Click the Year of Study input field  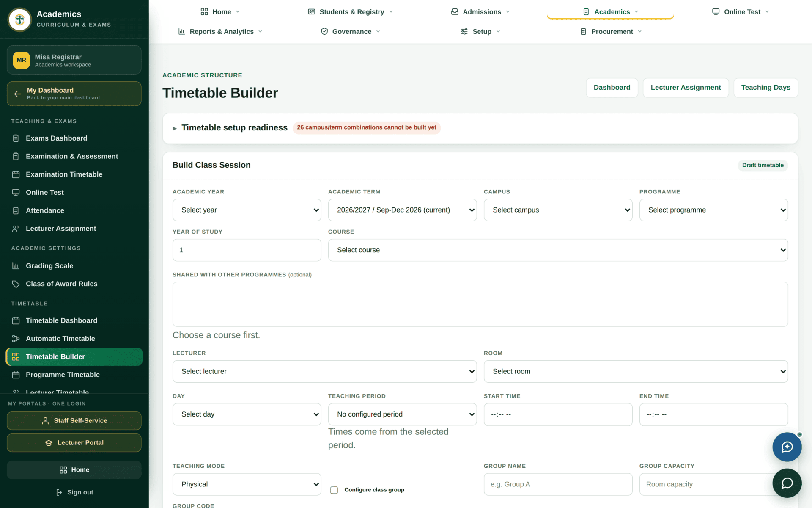point(247,250)
